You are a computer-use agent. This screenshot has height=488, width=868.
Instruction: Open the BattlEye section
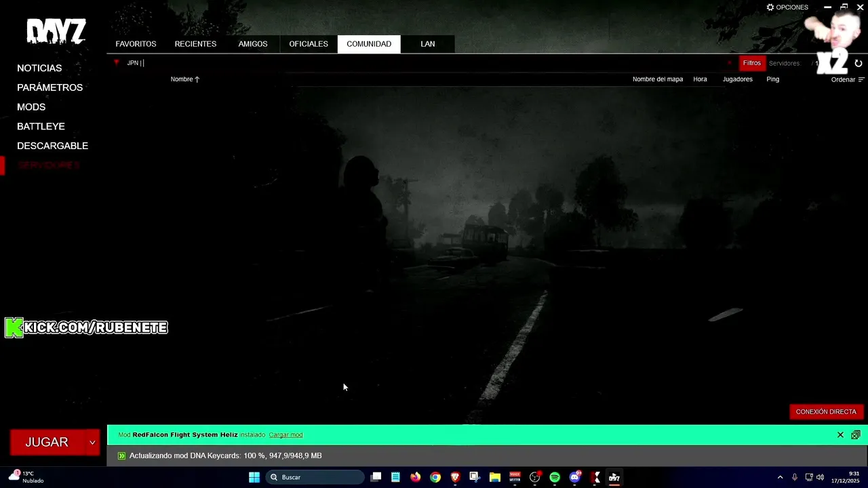pos(41,127)
